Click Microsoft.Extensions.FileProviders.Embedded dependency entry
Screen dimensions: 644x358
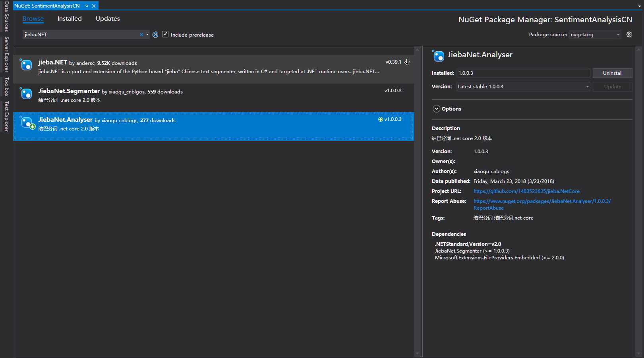pos(499,258)
